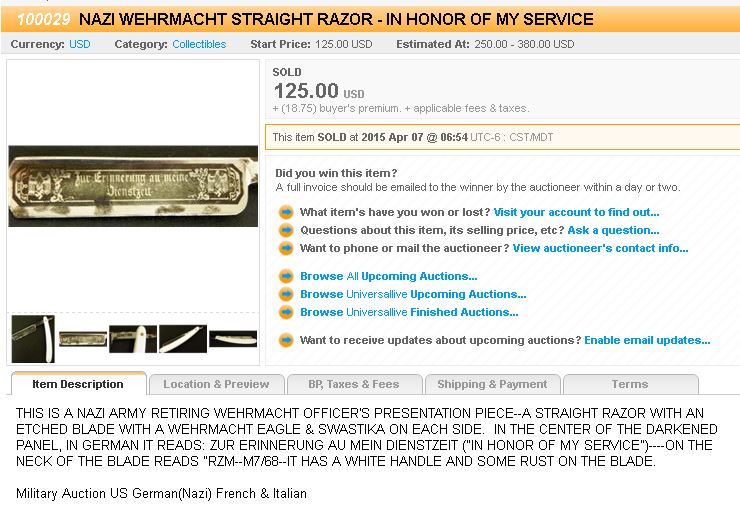Select the Terms tab
Image resolution: width=740 pixels, height=509 pixels.
click(629, 384)
